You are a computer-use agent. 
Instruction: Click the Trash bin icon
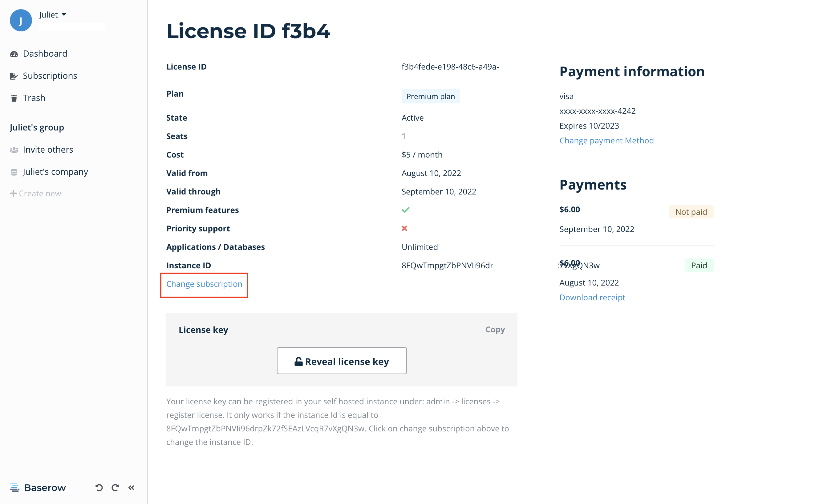[14, 98]
